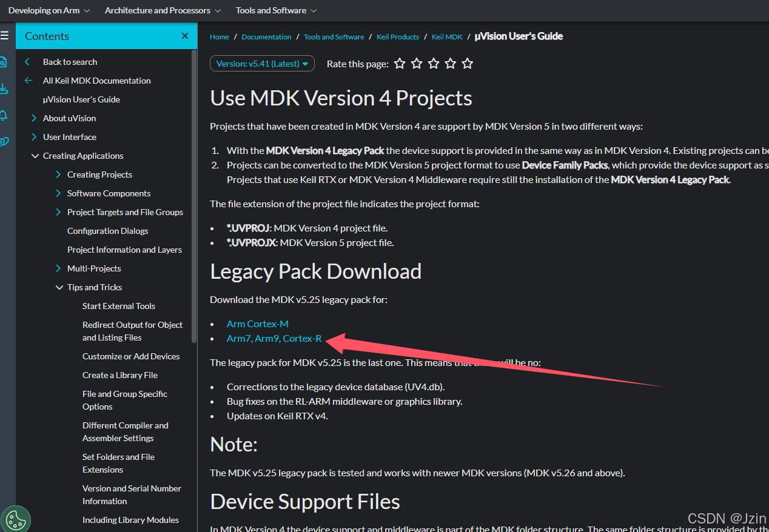The height and width of the screenshot is (532, 769).
Task: Expand the User Interface section chevron
Action: [35, 137]
